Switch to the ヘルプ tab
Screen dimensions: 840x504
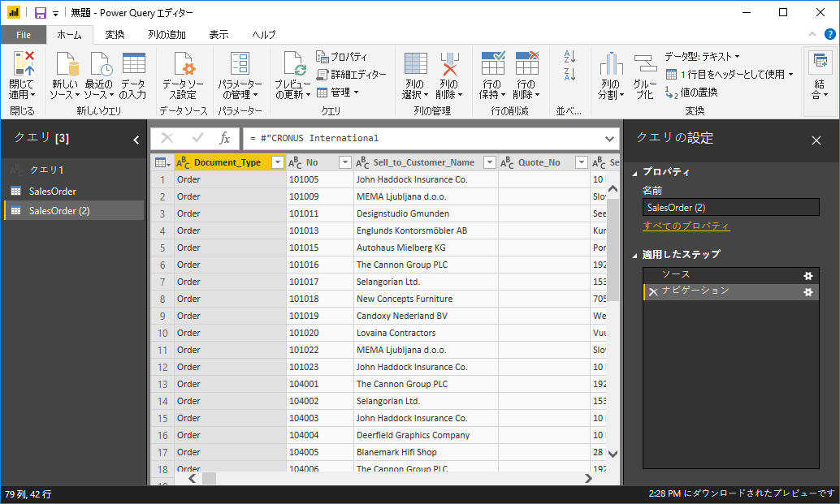click(x=263, y=35)
